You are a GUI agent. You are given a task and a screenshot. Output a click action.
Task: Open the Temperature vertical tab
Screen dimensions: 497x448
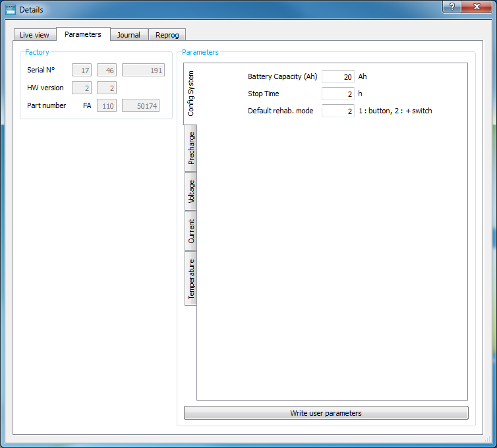pos(190,279)
